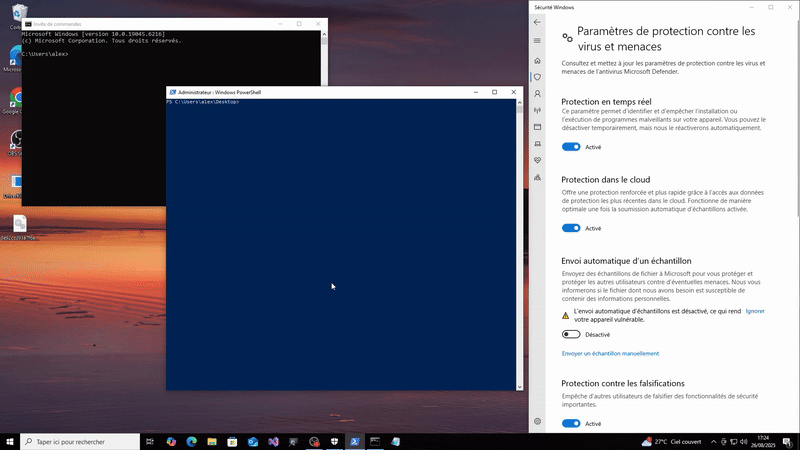Click the PowerShell scrollbar down arrow
The width and height of the screenshot is (800, 450).
pyautogui.click(x=519, y=387)
